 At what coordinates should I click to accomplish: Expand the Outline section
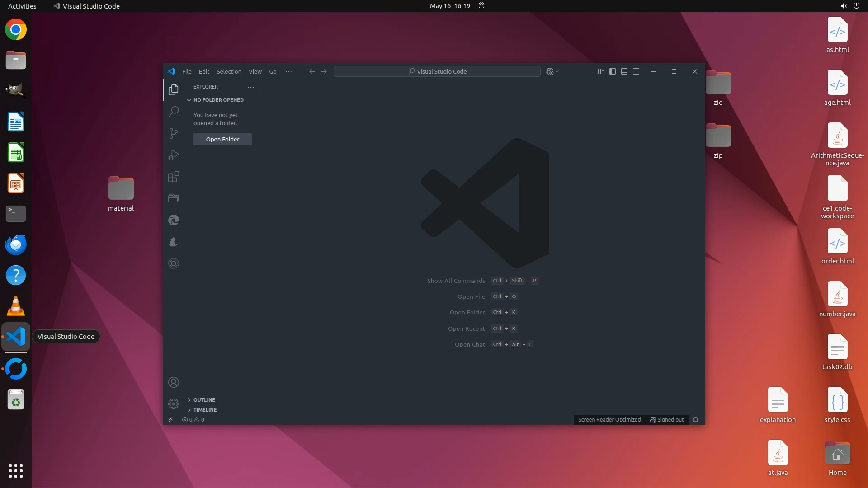[204, 400]
